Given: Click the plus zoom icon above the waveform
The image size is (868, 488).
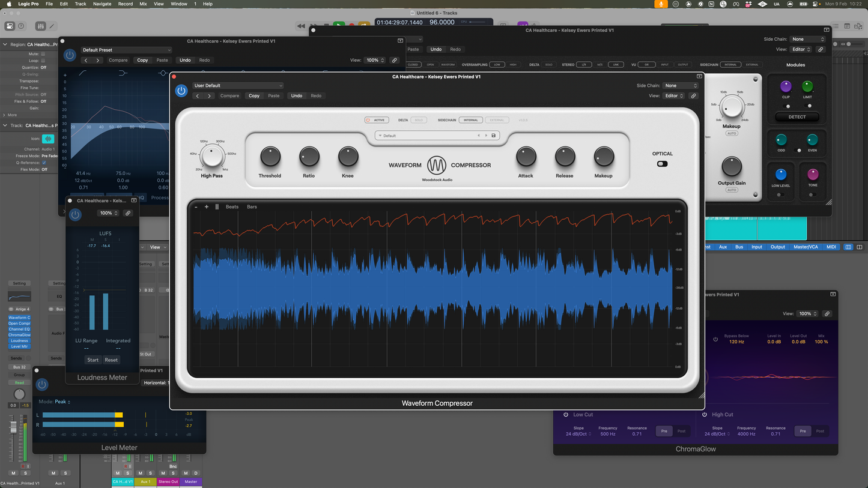Looking at the screenshot, I should point(207,206).
